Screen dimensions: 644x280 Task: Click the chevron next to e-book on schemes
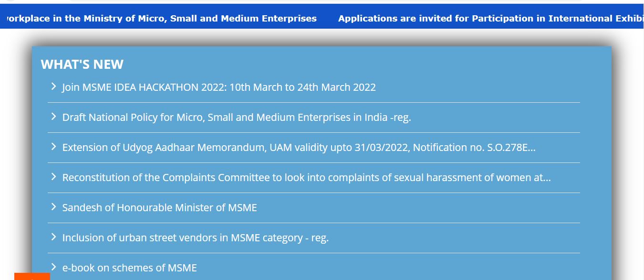click(x=53, y=268)
